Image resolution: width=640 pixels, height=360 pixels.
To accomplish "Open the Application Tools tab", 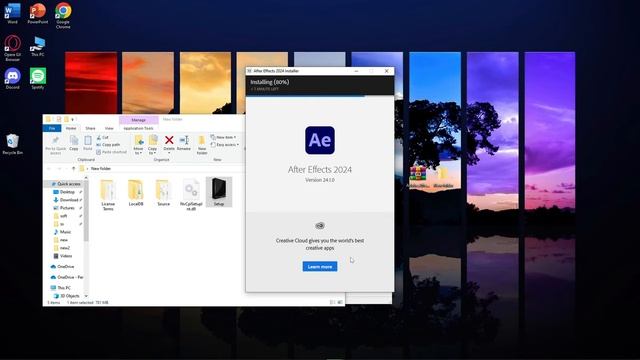I will point(139,128).
